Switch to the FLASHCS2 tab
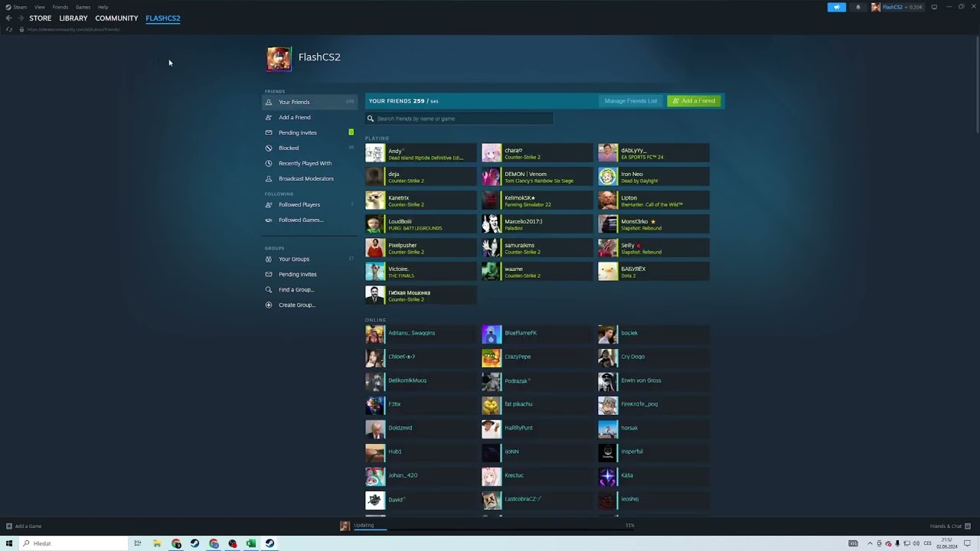Screen dimensions: 980x551 [x=163, y=18]
